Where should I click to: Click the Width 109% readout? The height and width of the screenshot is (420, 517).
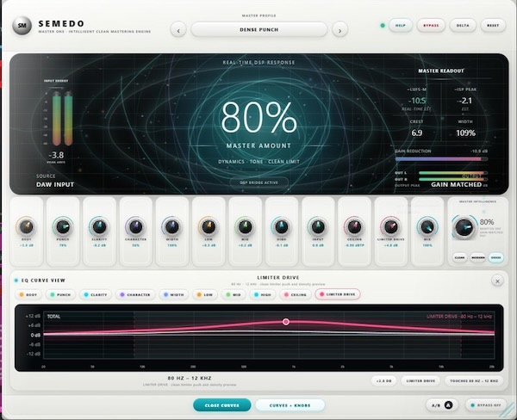click(465, 133)
